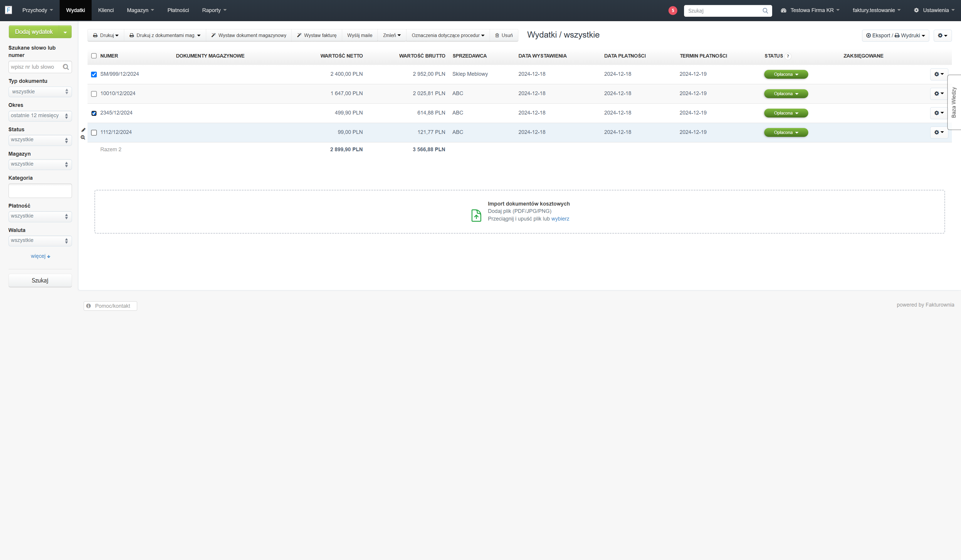
Task: Click into the Kategoria input field
Action: click(40, 191)
